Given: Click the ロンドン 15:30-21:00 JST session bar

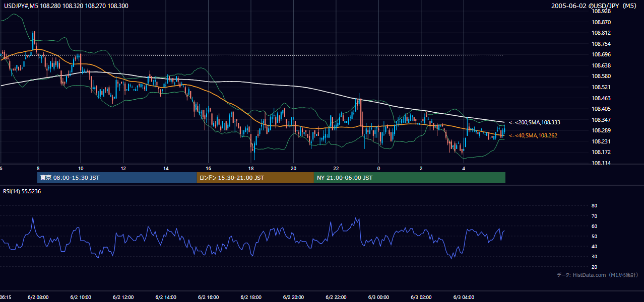Looking at the screenshot, I should [x=255, y=178].
